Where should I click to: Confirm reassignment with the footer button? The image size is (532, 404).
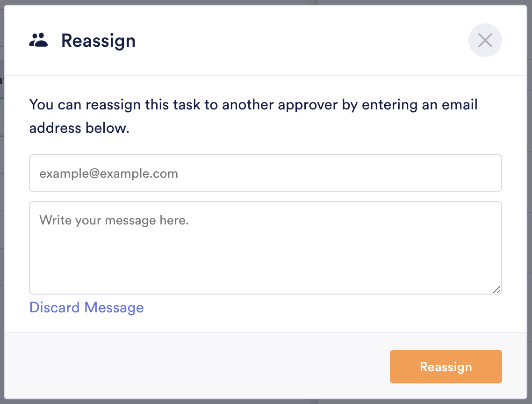click(x=446, y=367)
